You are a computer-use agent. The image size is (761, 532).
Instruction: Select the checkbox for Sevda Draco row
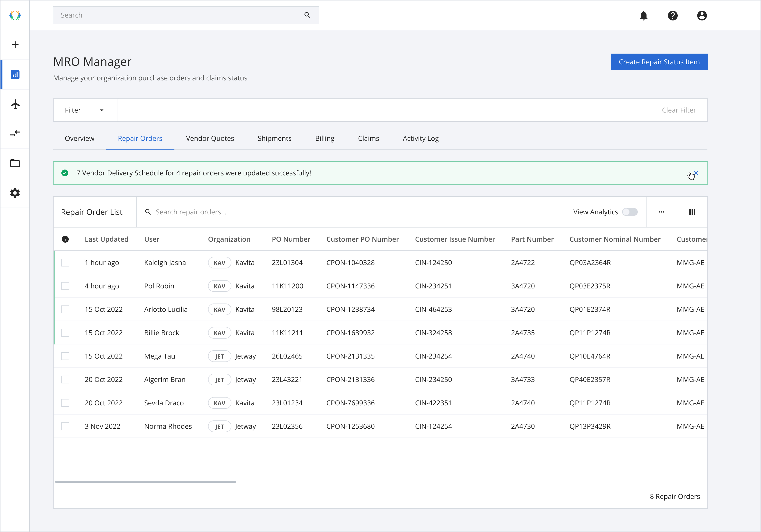click(65, 403)
